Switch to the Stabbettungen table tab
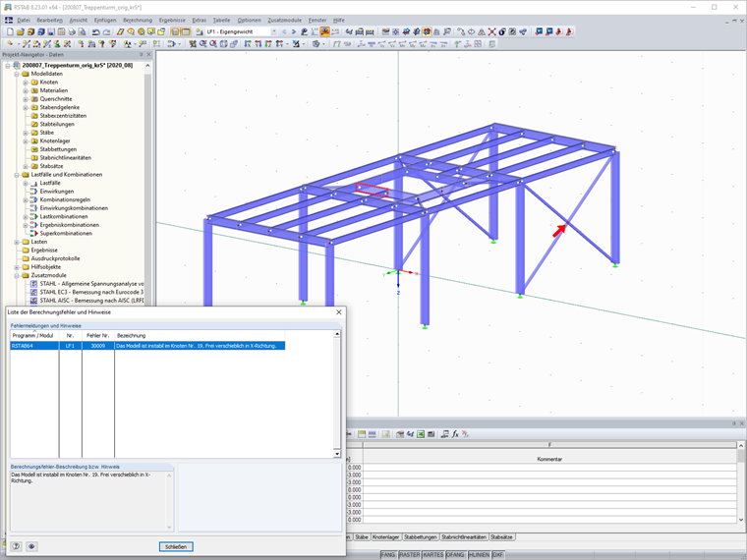 pyautogui.click(x=421, y=536)
